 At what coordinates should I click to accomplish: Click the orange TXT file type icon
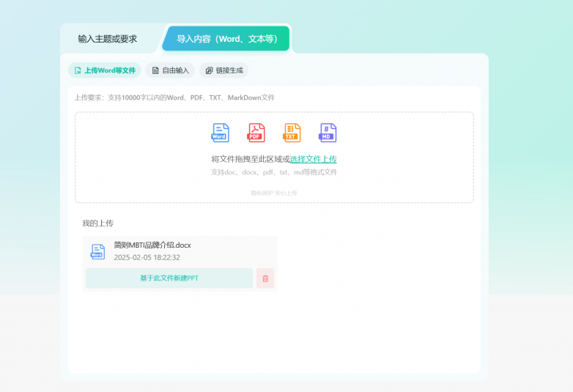point(292,133)
